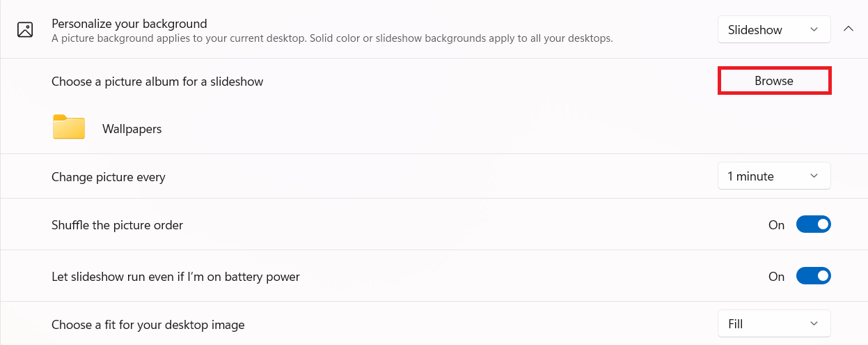868x345 pixels.
Task: Click the Choose a fit label
Action: (x=148, y=325)
